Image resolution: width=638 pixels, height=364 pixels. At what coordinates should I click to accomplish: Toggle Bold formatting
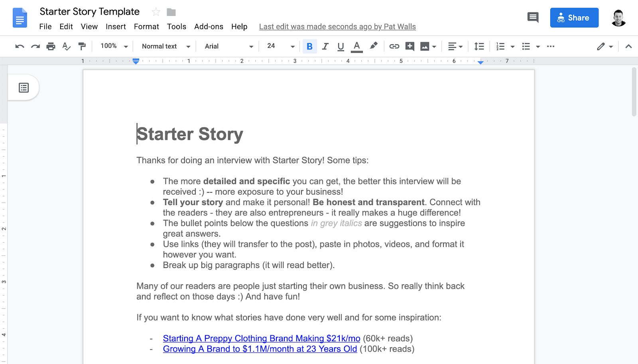309,46
